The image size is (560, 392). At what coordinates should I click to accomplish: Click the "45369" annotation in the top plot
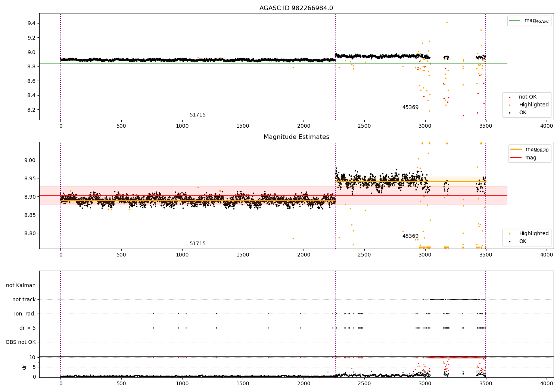tap(410, 108)
